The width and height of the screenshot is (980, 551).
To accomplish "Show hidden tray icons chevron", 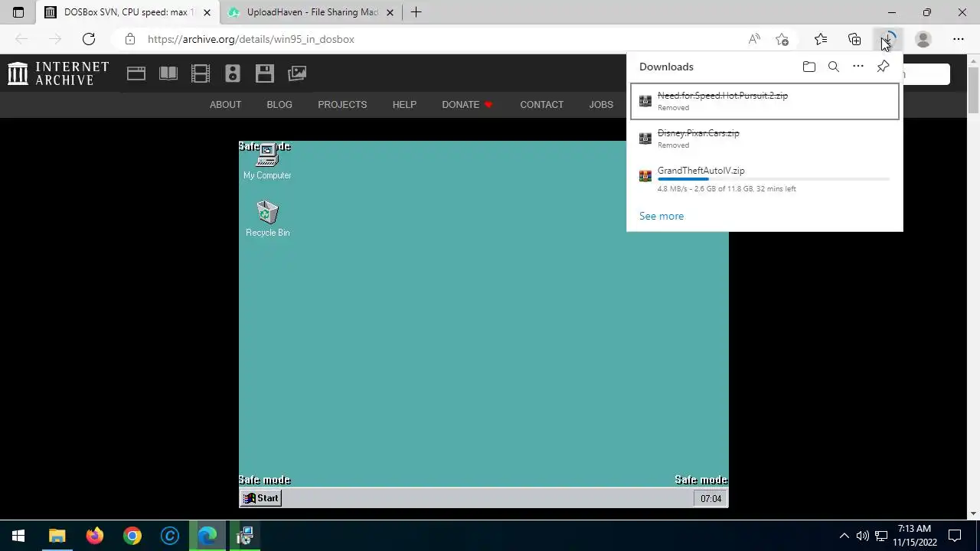I will [x=844, y=536].
